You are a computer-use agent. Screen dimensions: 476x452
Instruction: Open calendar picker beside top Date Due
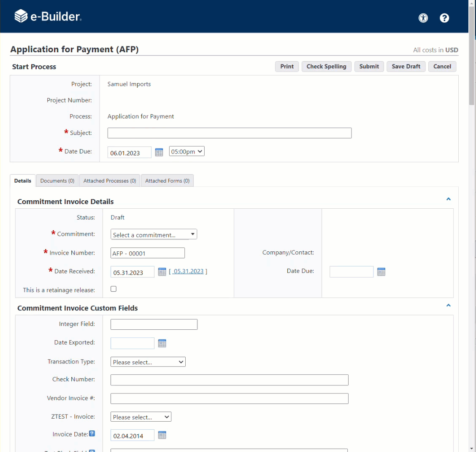pyautogui.click(x=159, y=152)
